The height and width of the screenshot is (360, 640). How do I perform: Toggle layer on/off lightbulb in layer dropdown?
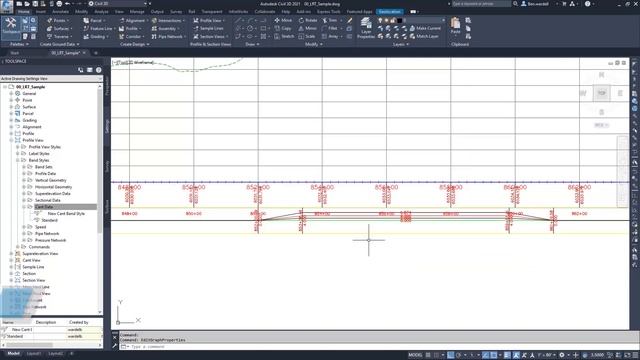tap(380, 20)
